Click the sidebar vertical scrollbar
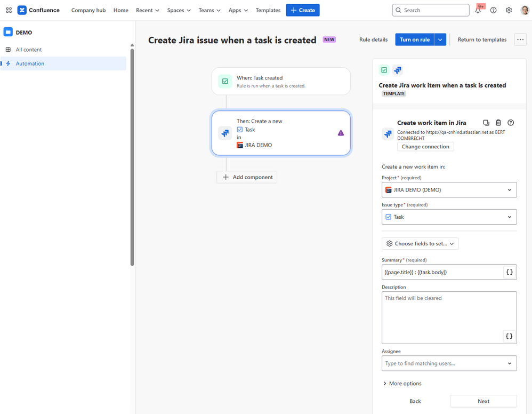 [132, 157]
